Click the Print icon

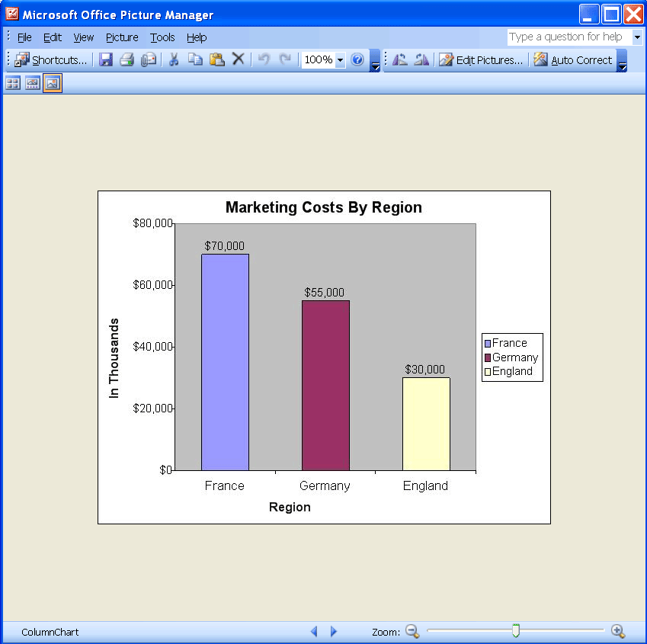pos(127,59)
